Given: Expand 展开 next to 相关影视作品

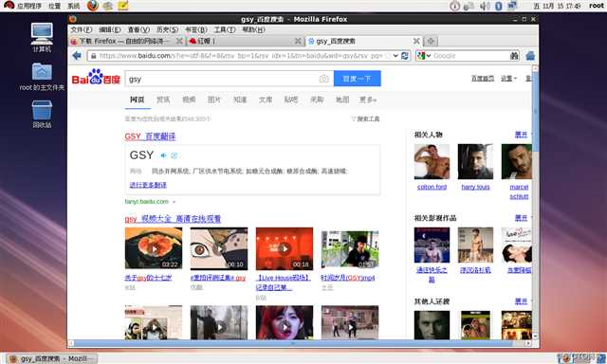Looking at the screenshot, I should (521, 218).
